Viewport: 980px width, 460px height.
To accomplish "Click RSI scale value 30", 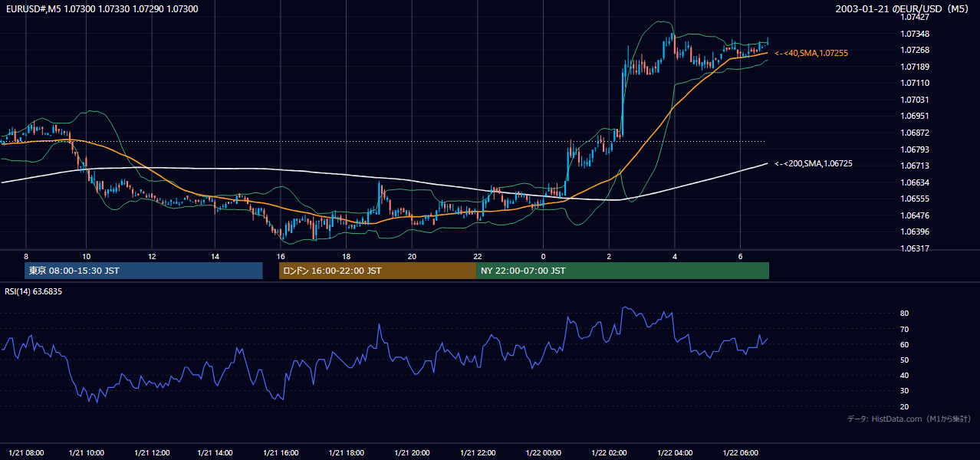I will click(x=905, y=390).
